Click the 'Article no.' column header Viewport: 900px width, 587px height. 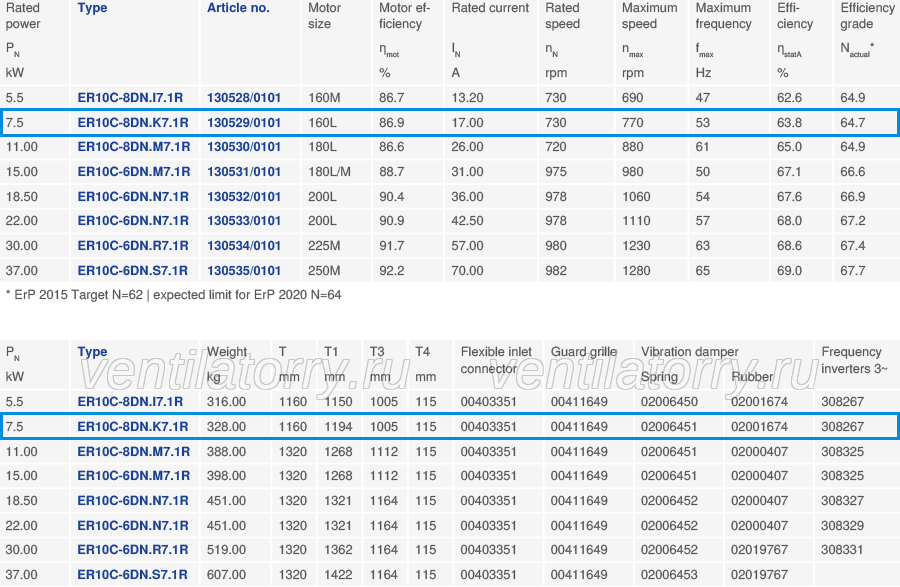[238, 8]
